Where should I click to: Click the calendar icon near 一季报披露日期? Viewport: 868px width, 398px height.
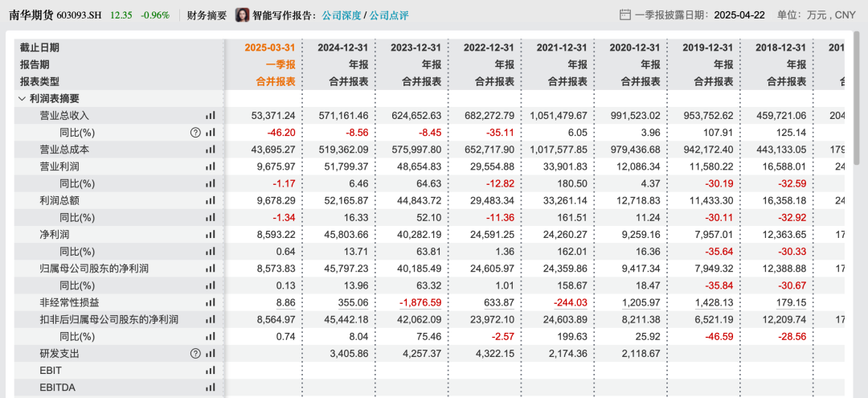pos(625,15)
